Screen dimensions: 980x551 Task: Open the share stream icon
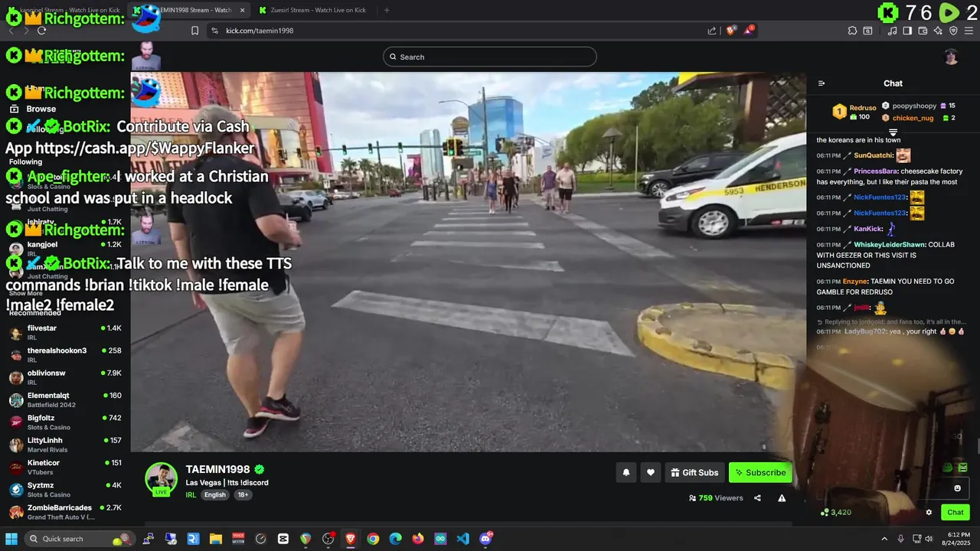tap(757, 498)
